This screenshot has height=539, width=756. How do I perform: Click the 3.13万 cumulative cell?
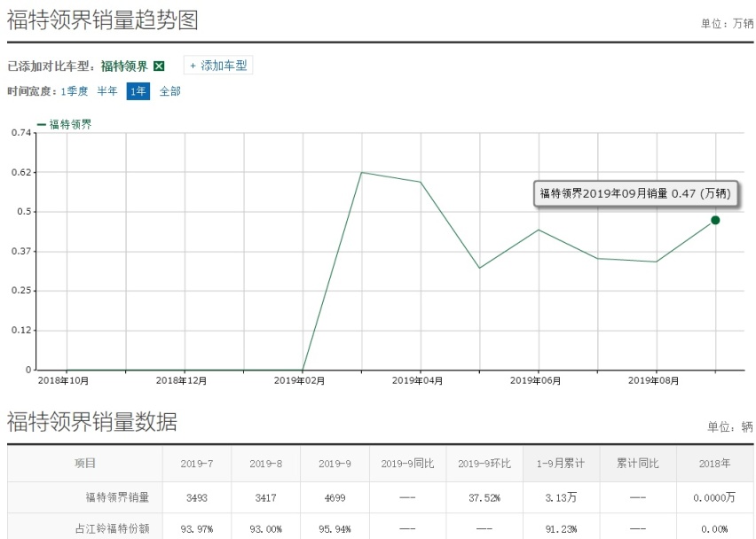(x=561, y=497)
